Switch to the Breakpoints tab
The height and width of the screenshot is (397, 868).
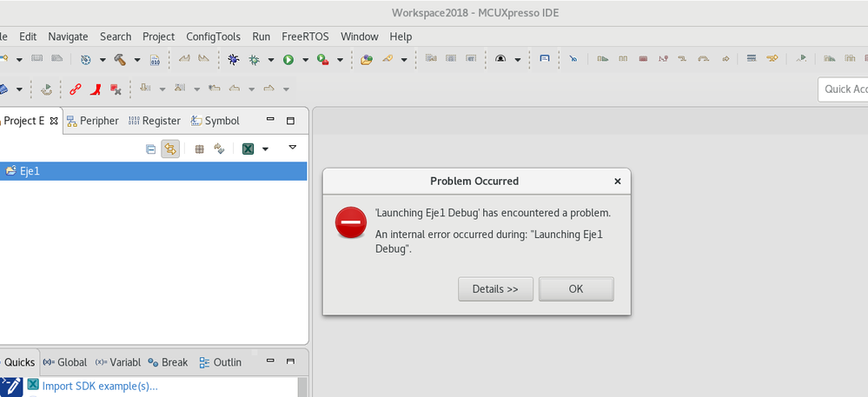[x=168, y=362]
